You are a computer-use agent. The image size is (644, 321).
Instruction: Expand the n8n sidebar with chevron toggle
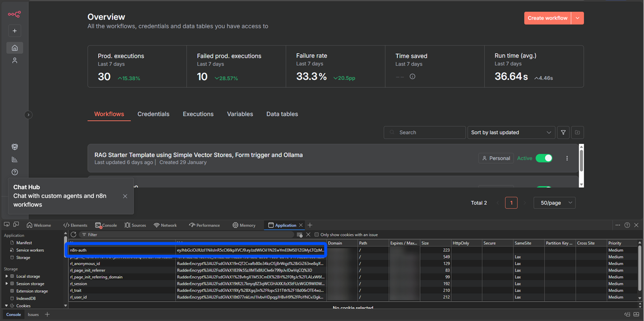28,115
